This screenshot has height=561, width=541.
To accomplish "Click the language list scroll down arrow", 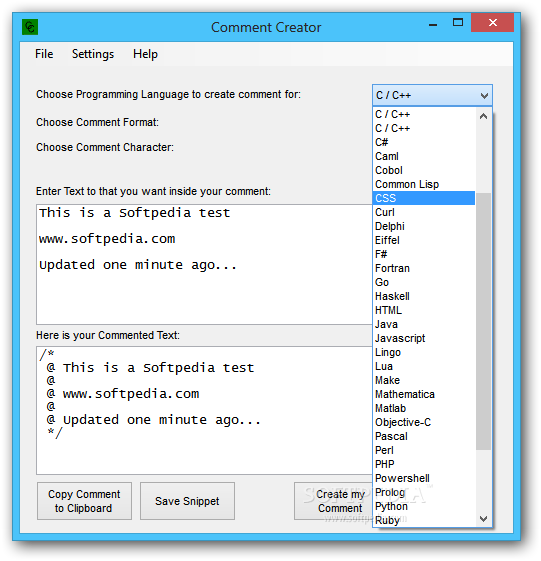I will coord(483,518).
